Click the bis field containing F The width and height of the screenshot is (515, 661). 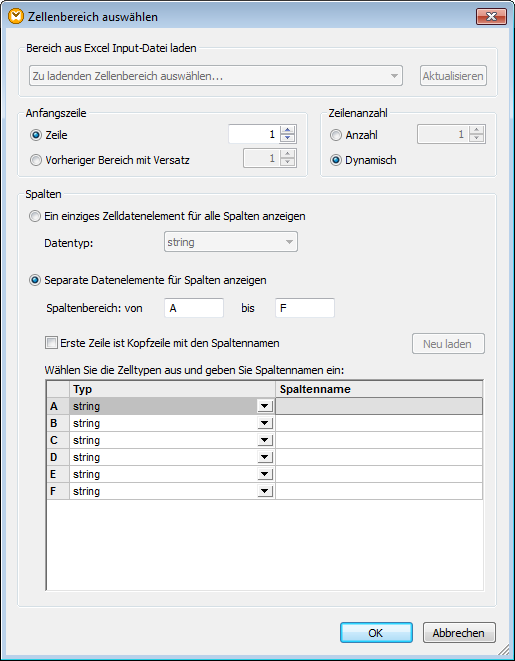305,308
